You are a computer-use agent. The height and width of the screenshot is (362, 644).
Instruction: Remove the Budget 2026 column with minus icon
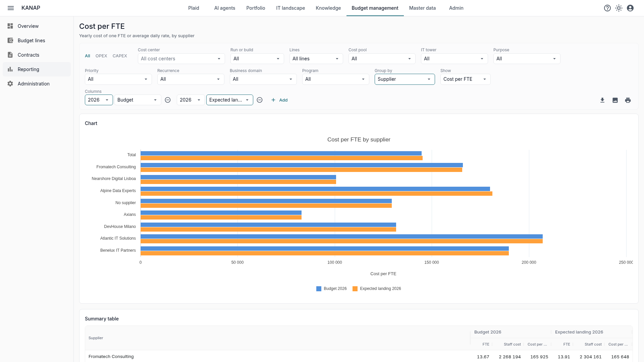(x=168, y=100)
